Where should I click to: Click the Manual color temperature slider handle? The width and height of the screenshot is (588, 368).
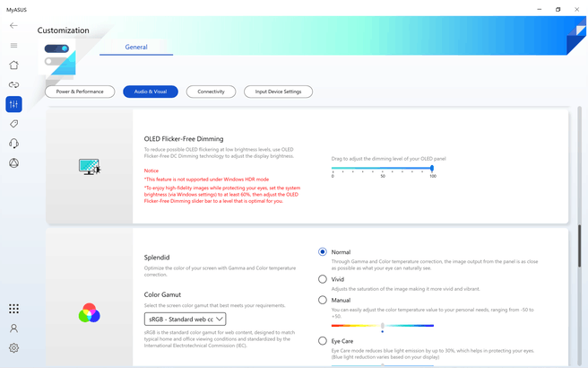click(x=383, y=326)
